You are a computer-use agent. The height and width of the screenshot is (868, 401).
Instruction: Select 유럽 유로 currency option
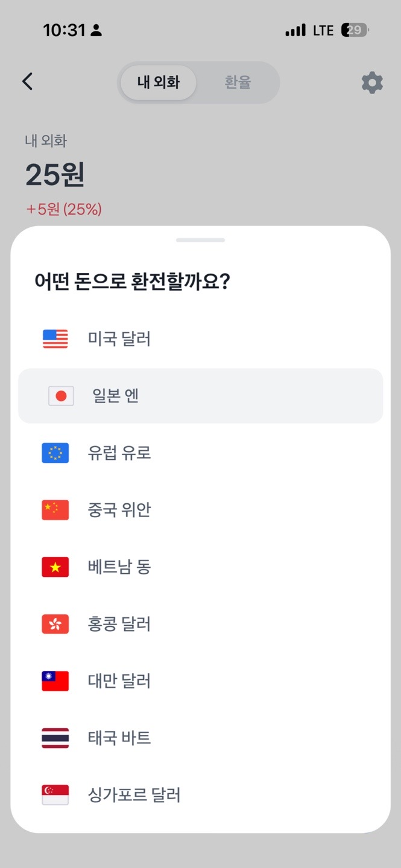click(119, 453)
